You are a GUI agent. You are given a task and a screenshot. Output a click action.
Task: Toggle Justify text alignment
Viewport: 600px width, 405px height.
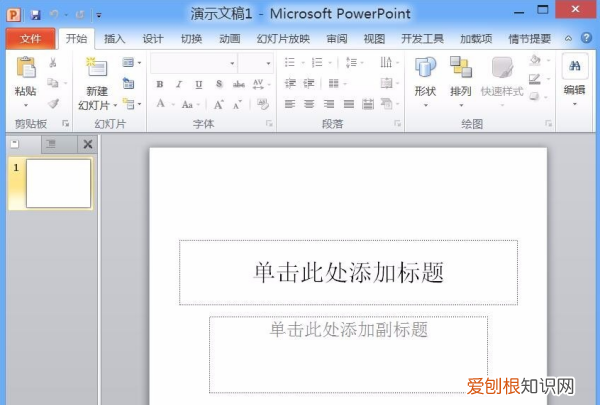349,104
